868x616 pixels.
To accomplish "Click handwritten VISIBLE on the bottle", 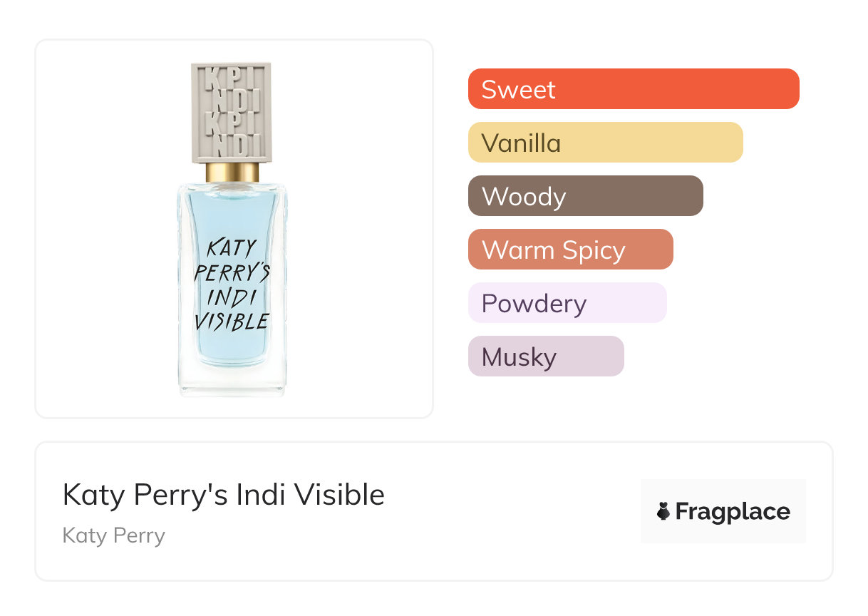I will point(232,322).
